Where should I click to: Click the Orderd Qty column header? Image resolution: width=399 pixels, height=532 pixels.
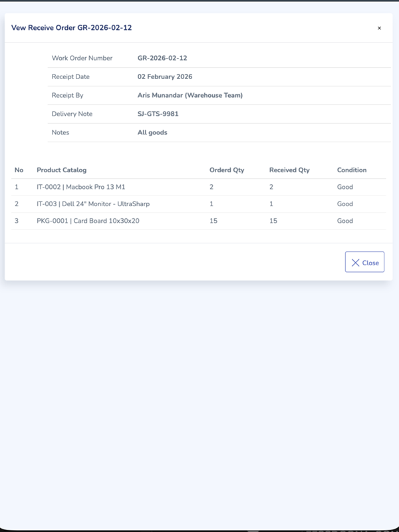click(x=227, y=170)
